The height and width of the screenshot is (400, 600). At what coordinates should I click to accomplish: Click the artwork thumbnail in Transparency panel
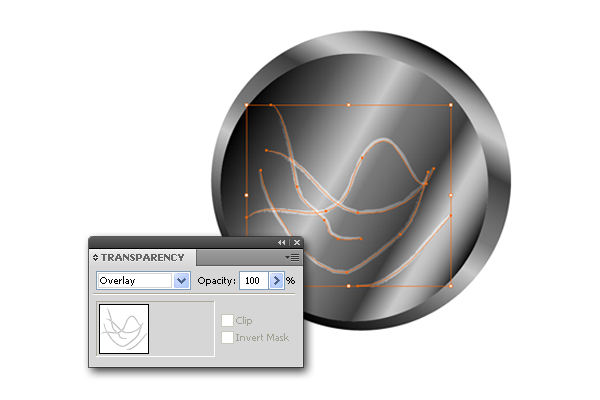point(124,329)
